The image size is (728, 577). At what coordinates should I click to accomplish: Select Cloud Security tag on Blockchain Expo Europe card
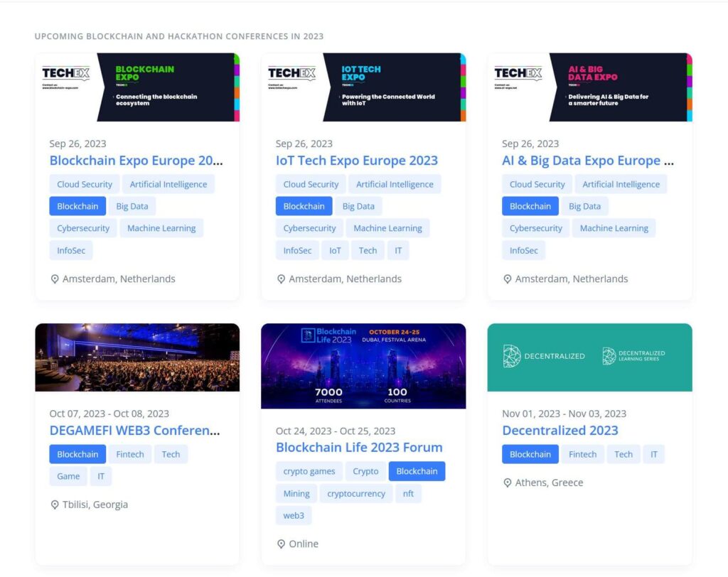[x=85, y=184]
